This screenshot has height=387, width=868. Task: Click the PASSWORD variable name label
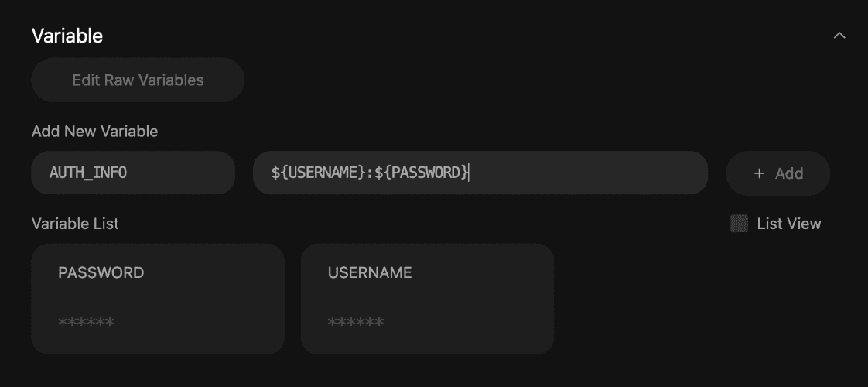point(101,272)
